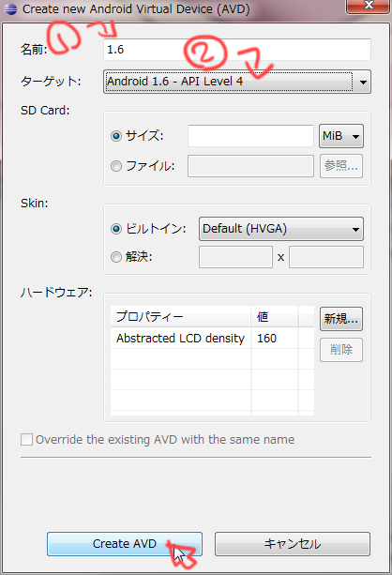Click the SD card file path field
The height and width of the screenshot is (575, 392).
click(250, 166)
